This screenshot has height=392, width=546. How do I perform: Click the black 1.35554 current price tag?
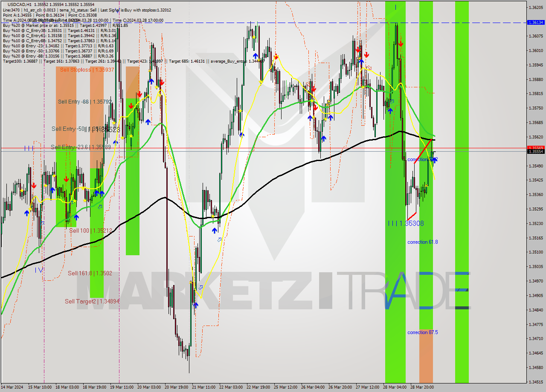tap(535, 151)
